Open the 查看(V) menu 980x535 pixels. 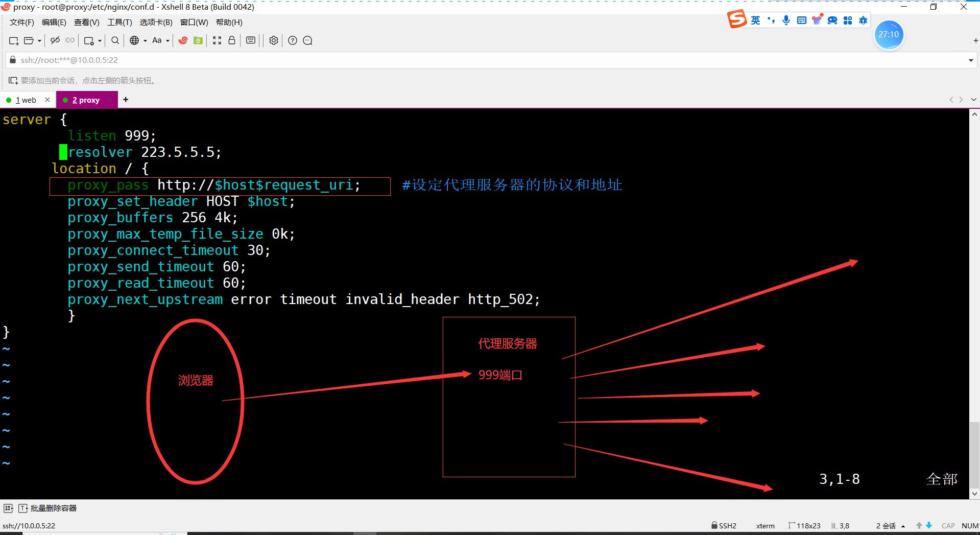tap(87, 22)
